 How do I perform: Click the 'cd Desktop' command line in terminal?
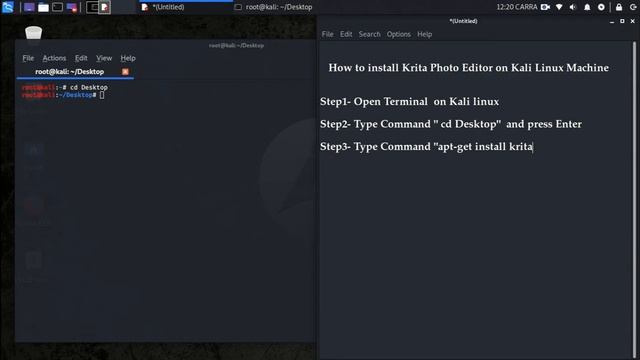pos(64,87)
